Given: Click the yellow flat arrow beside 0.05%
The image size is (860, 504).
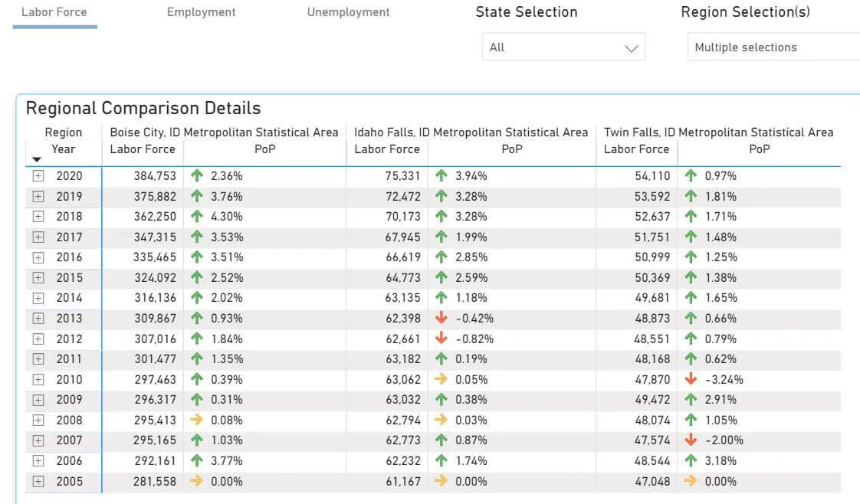Looking at the screenshot, I should 441,378.
